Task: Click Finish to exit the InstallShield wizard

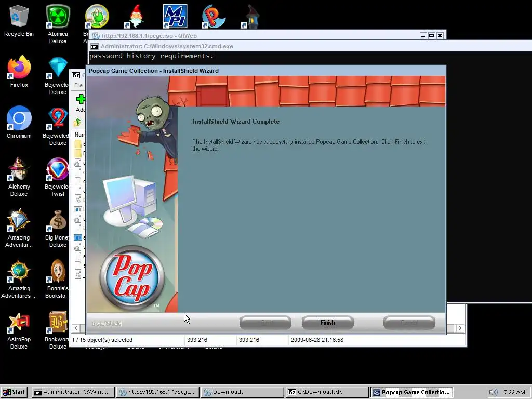Action: (x=327, y=322)
